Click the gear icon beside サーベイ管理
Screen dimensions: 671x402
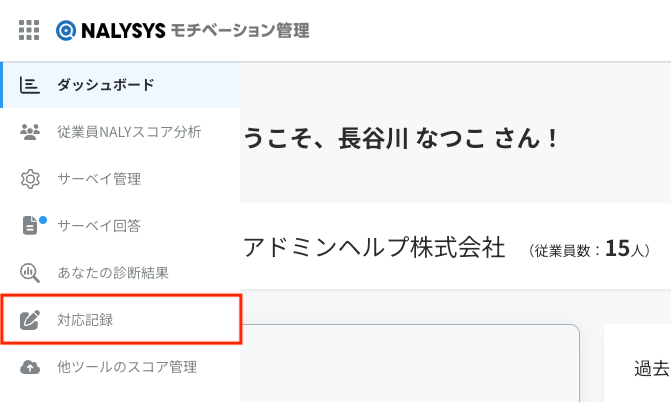tap(30, 179)
